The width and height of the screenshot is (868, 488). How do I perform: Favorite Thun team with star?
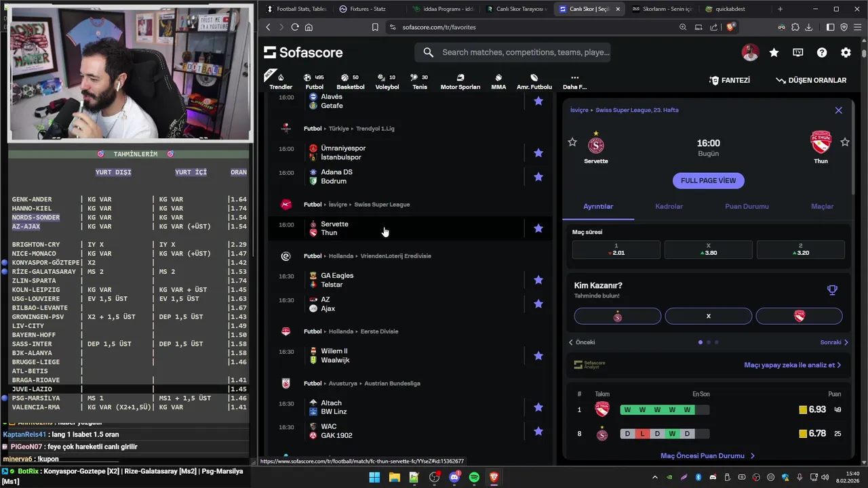click(845, 142)
